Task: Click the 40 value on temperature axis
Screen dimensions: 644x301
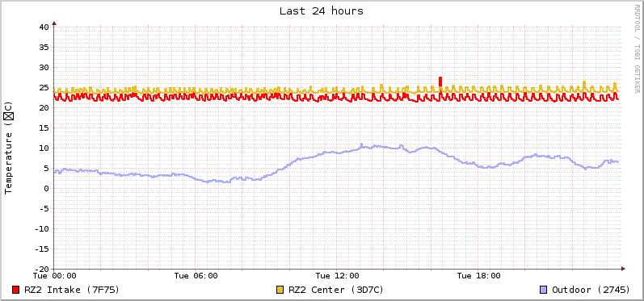Action: [44, 27]
